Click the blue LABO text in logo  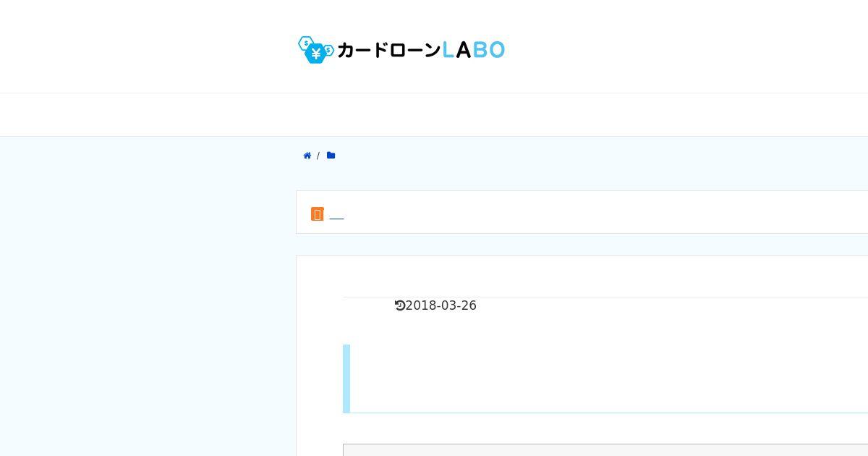click(473, 49)
